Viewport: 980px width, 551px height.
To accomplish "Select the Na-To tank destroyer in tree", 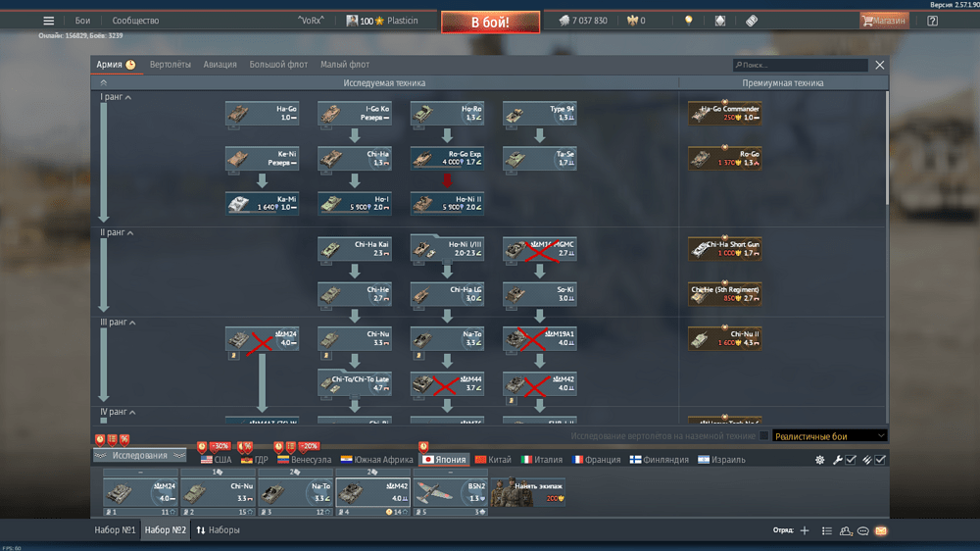I will click(x=447, y=338).
